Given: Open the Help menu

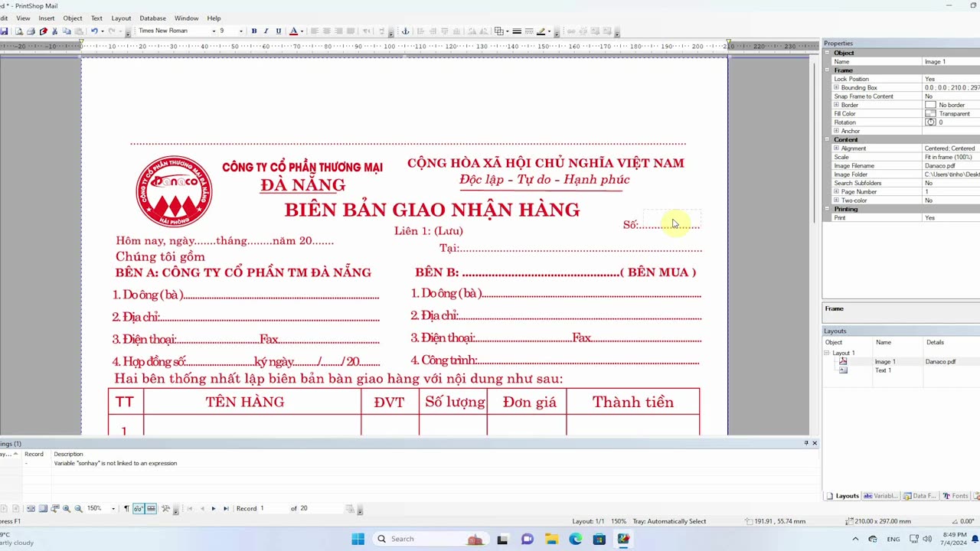Looking at the screenshot, I should (214, 18).
